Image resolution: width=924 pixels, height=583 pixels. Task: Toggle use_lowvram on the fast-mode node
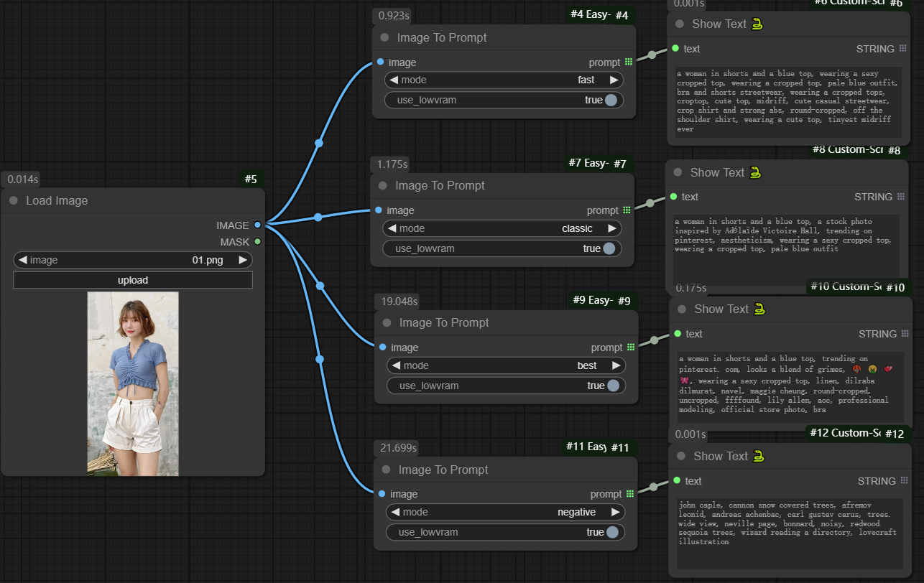click(610, 101)
